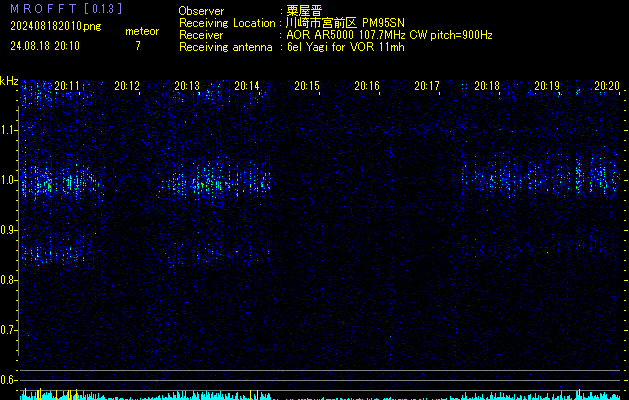Image resolution: width=629 pixels, height=400 pixels.
Task: Click the meteor label above the count
Action: [x=141, y=31]
